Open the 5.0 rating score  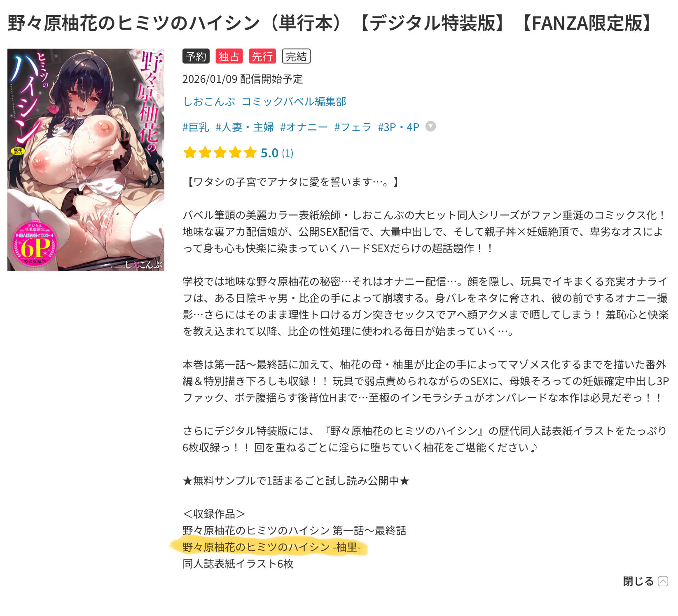[x=269, y=153]
